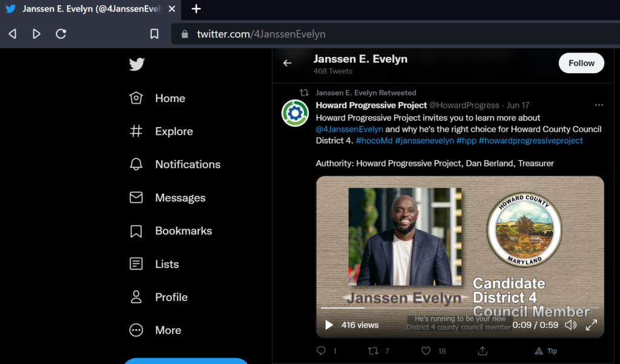Viewport: 620px width, 364px height.
Task: Open Howard Progressive Project avatar
Action: tap(295, 113)
